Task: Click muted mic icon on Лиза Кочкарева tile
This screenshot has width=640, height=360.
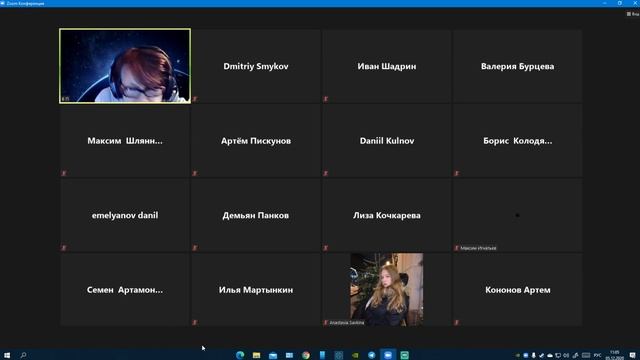Action: (x=326, y=248)
